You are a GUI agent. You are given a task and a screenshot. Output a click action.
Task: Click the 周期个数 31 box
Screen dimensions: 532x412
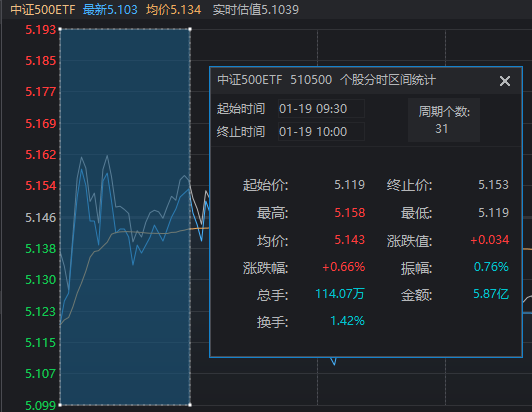click(x=444, y=120)
